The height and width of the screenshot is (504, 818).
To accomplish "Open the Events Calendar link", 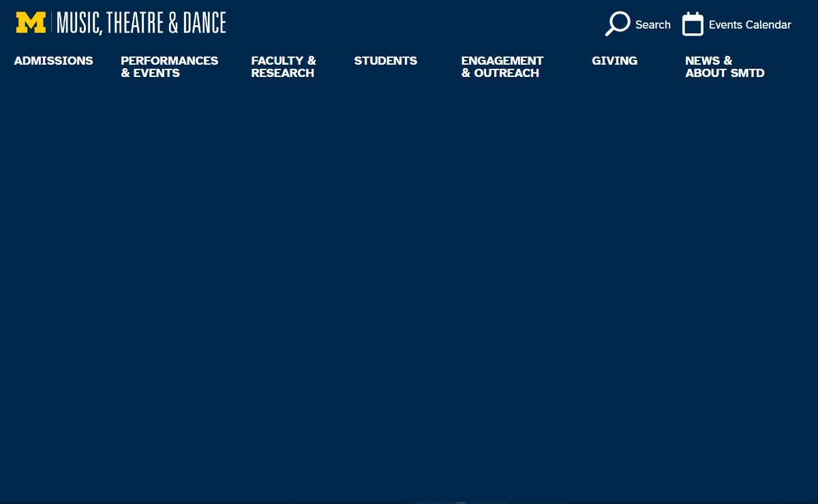I will click(750, 25).
